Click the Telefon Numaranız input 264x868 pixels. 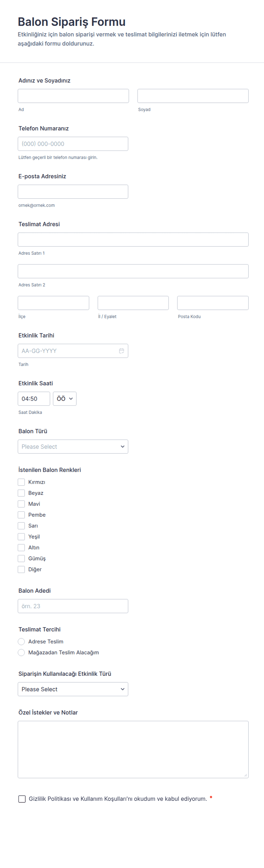click(x=73, y=144)
